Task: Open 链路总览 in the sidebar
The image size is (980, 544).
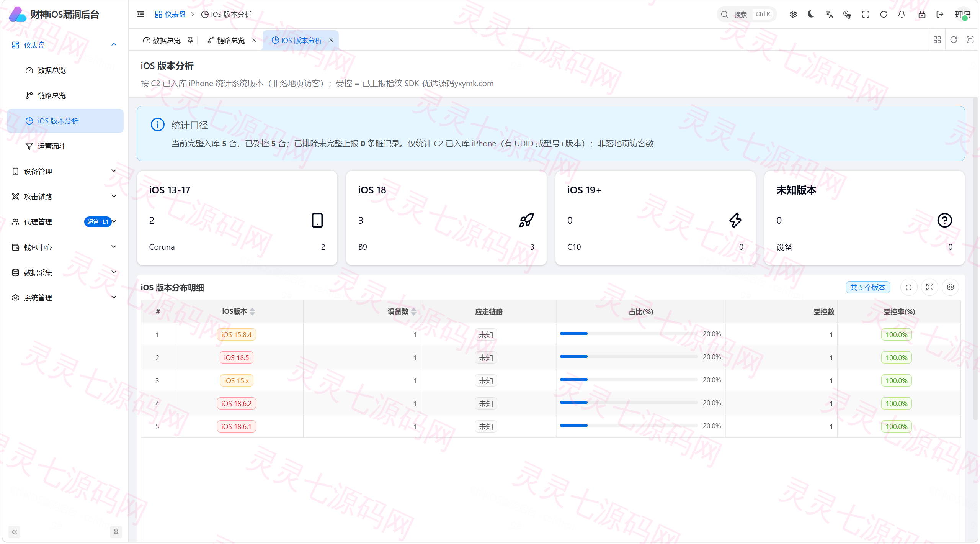Action: coord(65,96)
